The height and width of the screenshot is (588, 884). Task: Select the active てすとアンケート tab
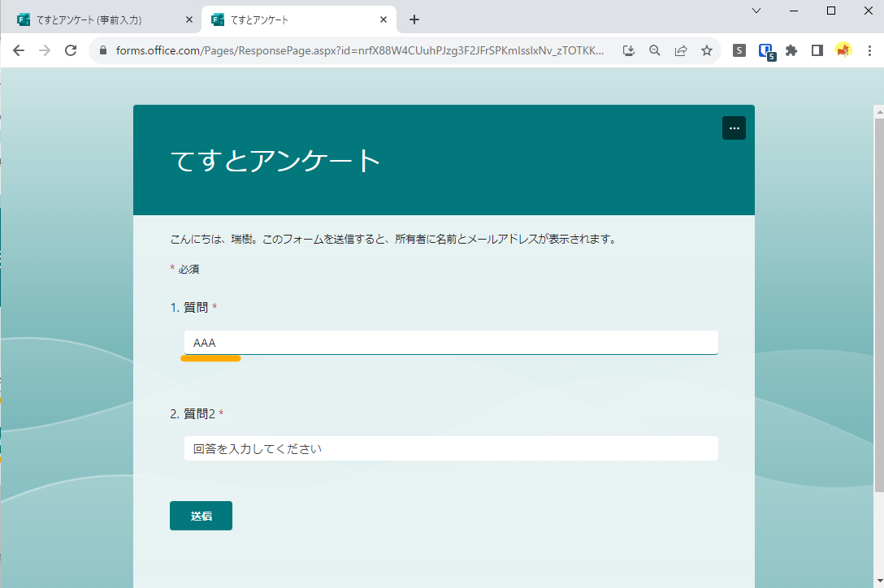pyautogui.click(x=299, y=19)
